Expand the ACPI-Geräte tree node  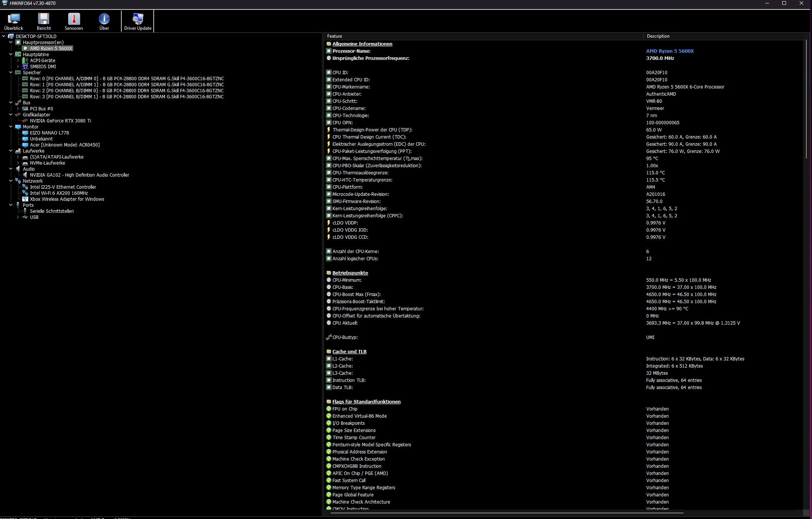[18, 61]
